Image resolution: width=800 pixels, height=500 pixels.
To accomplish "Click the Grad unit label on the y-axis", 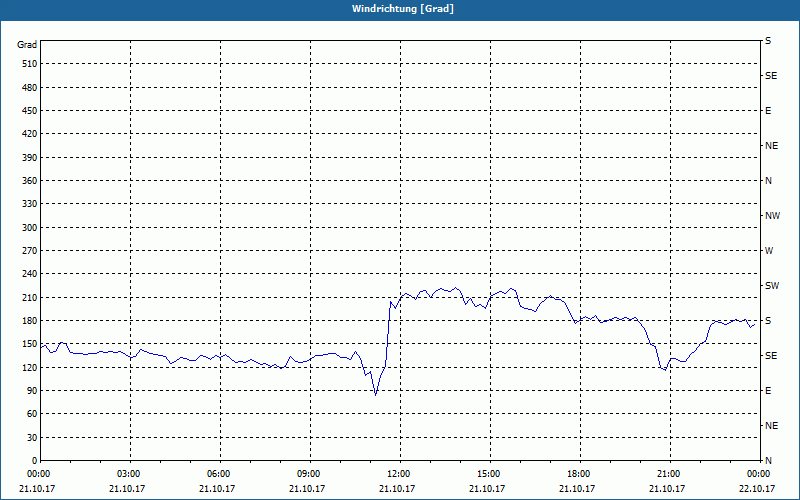I will click(x=27, y=45).
